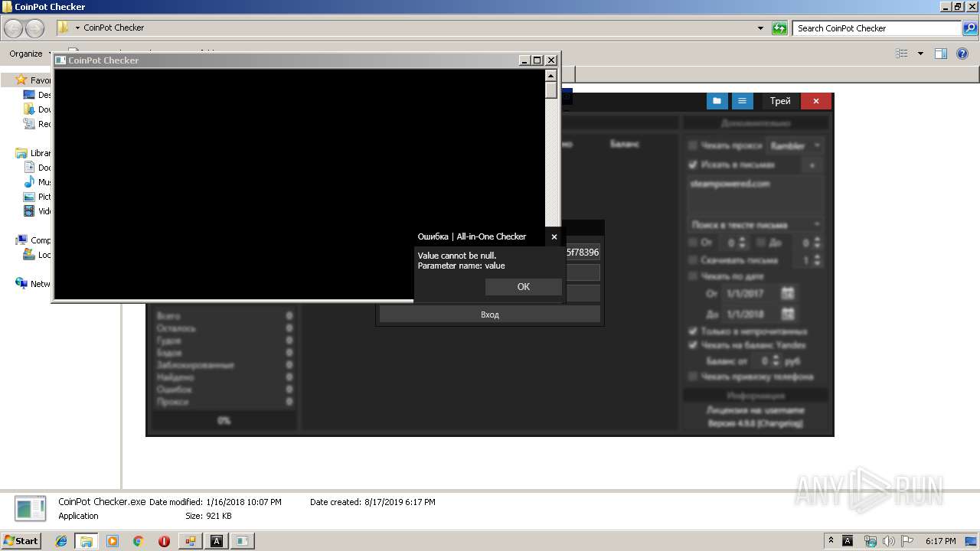
Task: Click the Скачивать письма count stepper
Action: click(x=817, y=260)
